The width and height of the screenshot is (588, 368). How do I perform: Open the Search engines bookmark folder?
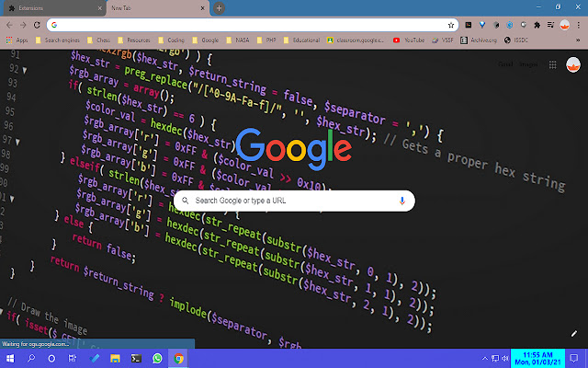tap(57, 40)
